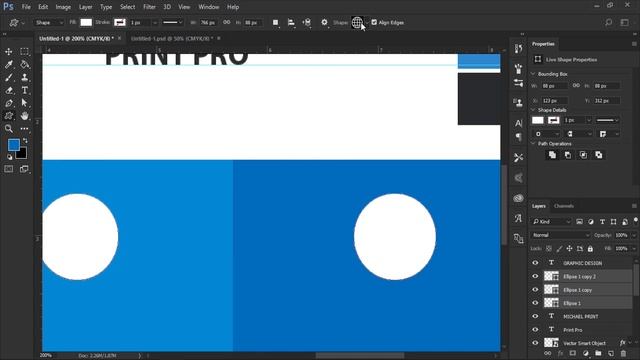
Task: Open the Edit Toolbar three-dots menu
Action: [x=24, y=129]
